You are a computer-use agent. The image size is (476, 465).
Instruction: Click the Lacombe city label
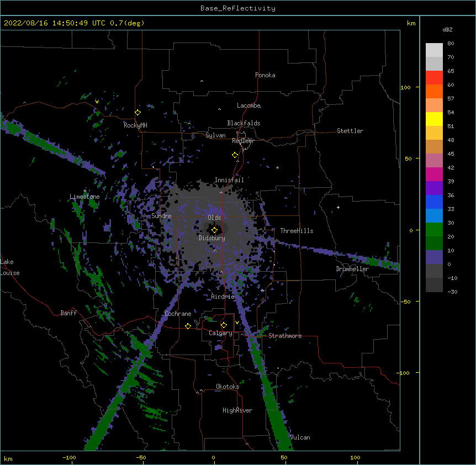coord(248,105)
